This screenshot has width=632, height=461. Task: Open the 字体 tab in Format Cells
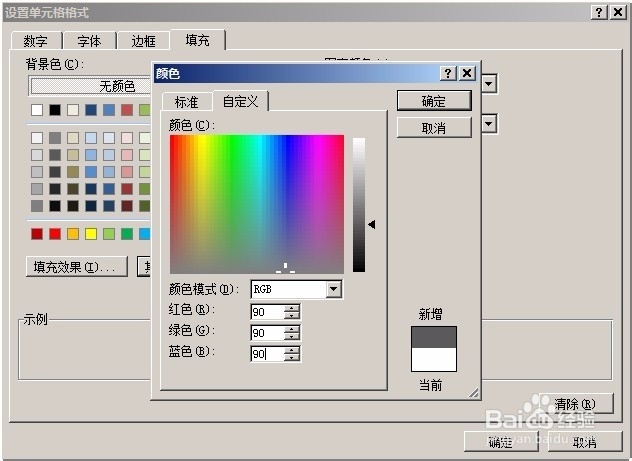coord(89,41)
